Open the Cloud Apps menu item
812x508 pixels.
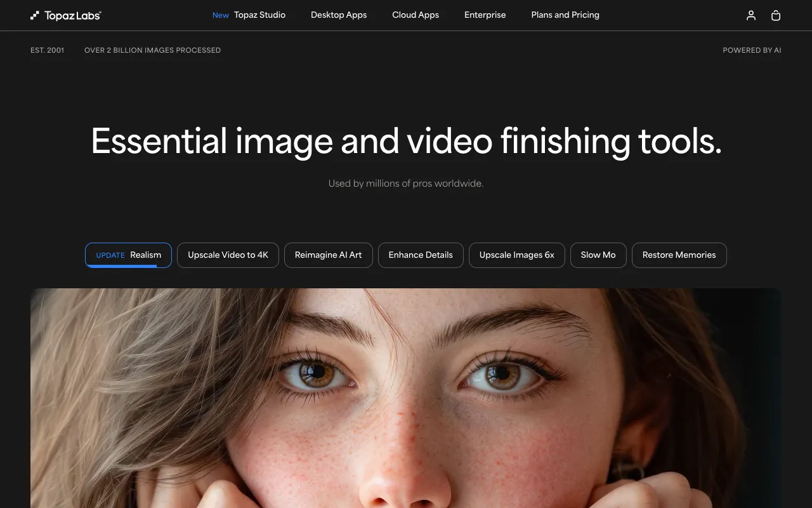pyautogui.click(x=415, y=15)
